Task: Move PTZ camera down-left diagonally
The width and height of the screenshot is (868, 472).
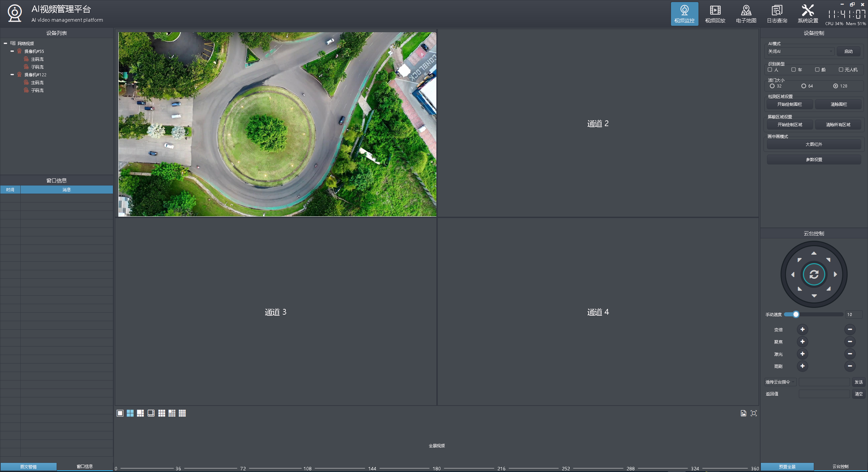Action: pyautogui.click(x=799, y=289)
